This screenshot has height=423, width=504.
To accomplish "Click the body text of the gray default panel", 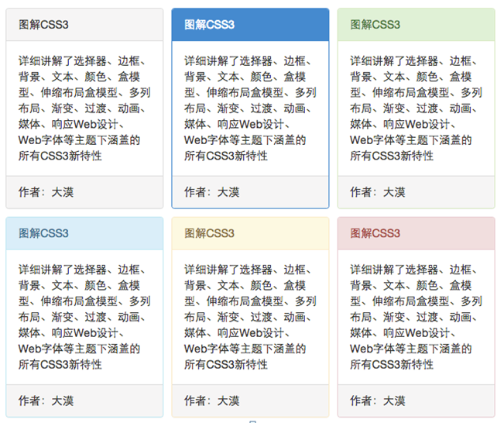I will [84, 108].
